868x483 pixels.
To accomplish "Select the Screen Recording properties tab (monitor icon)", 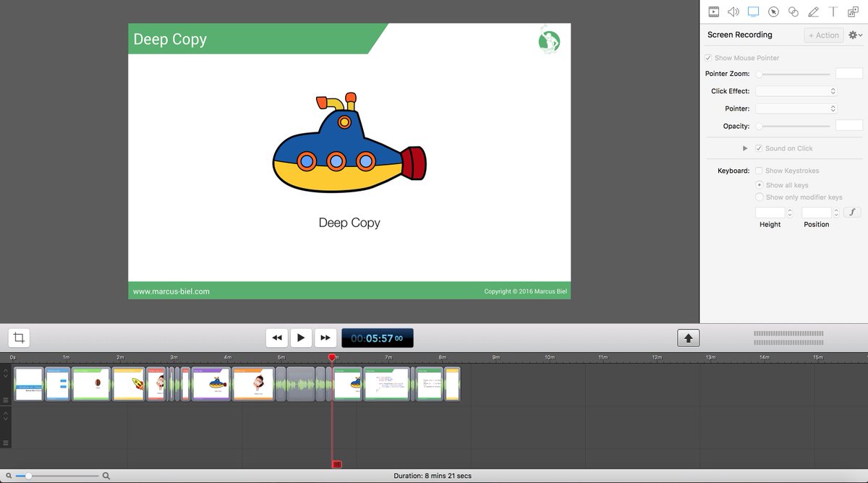I will click(753, 12).
